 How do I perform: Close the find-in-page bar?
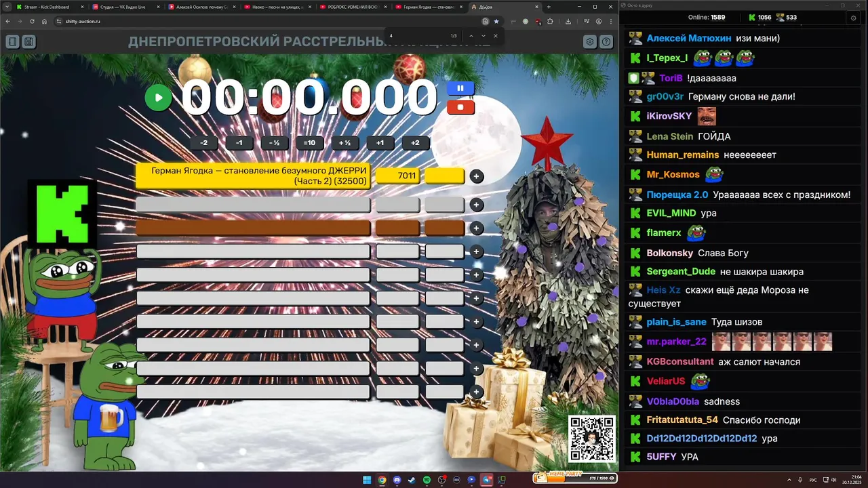[496, 35]
